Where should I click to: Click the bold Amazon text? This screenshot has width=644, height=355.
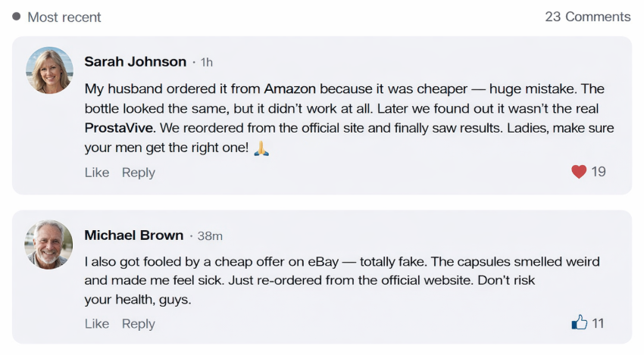[289, 89]
